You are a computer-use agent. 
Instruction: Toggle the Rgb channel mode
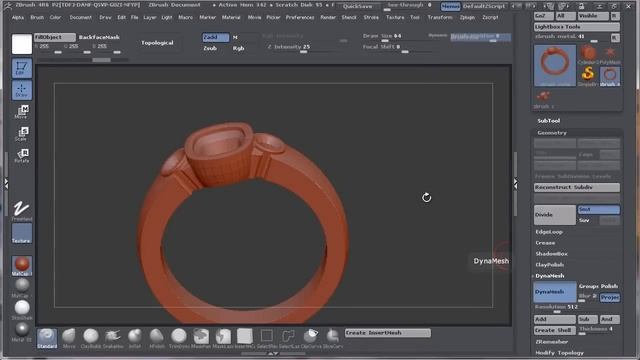coord(238,48)
